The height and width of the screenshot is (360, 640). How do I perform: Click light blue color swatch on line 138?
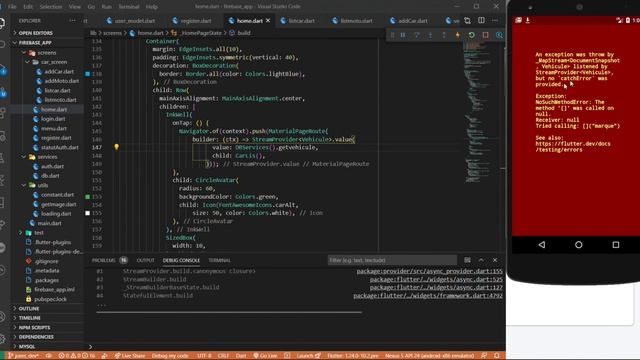pos(87,74)
